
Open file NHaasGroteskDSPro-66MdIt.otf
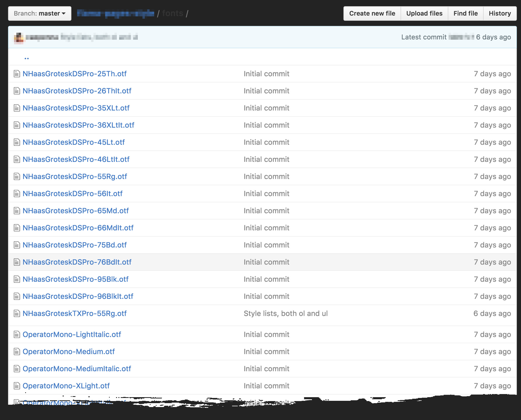point(78,228)
